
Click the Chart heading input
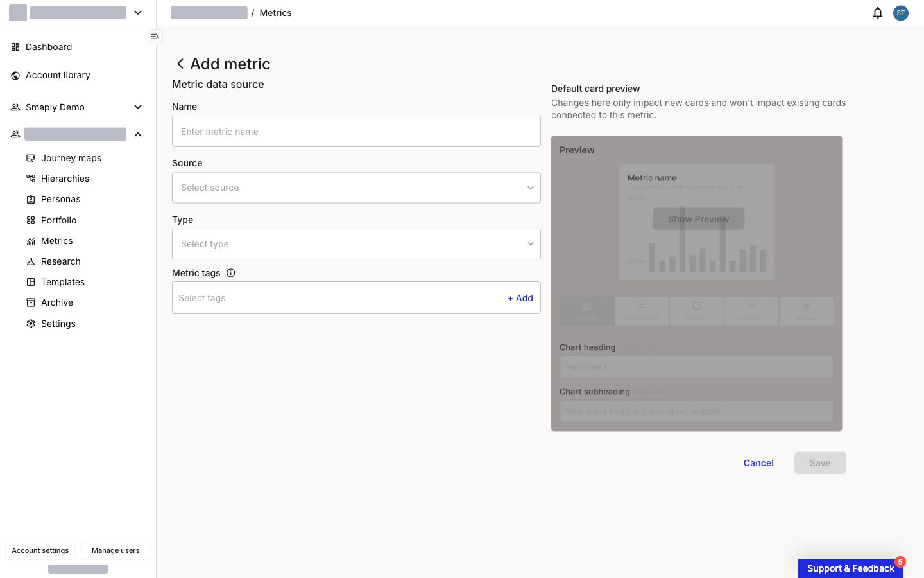pos(697,367)
